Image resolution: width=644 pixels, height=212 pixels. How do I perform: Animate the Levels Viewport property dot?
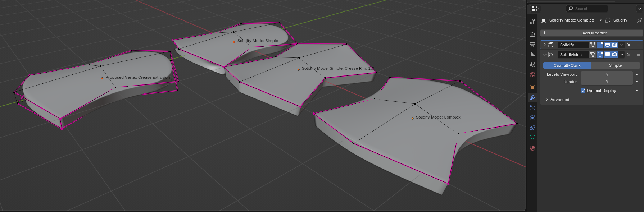pos(637,74)
